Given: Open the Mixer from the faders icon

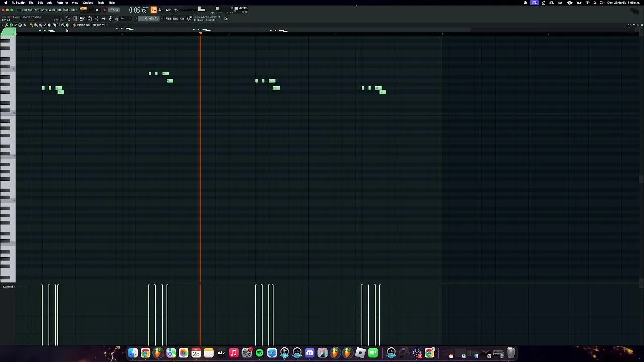Looking at the screenshot, I should click(x=96, y=19).
